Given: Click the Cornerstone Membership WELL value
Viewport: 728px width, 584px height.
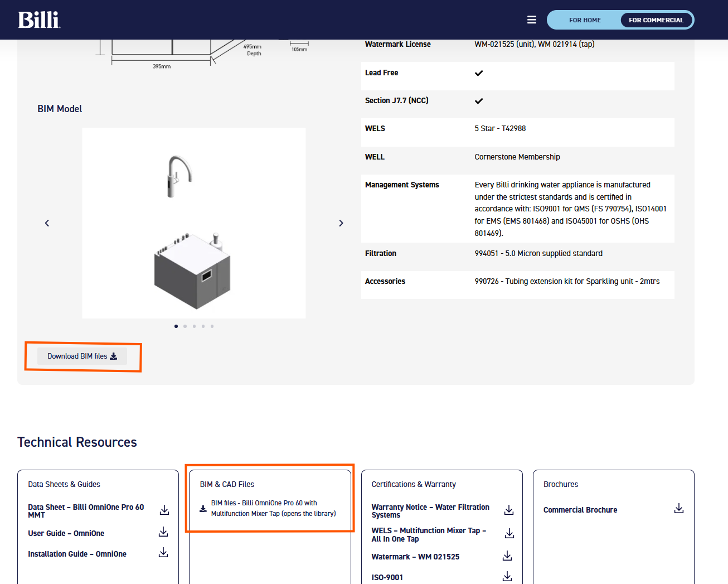Looking at the screenshot, I should pyautogui.click(x=517, y=157).
